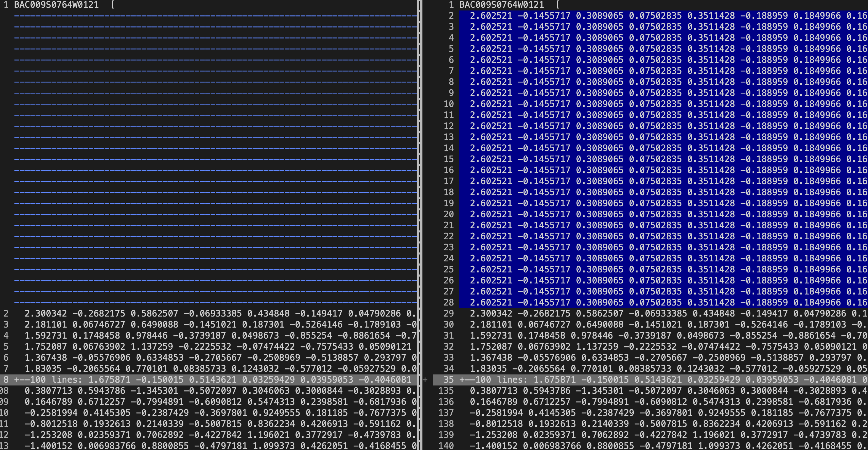This screenshot has width=868, height=450.
Task: Click the first dashed filler line in left pane
Action: coord(215,16)
